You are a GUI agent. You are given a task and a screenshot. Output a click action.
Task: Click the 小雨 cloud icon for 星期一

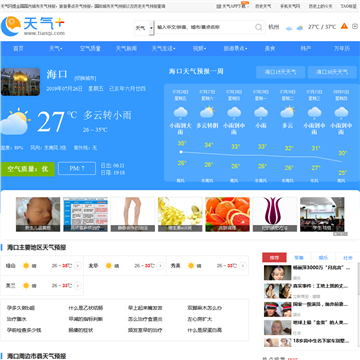pos(261,113)
